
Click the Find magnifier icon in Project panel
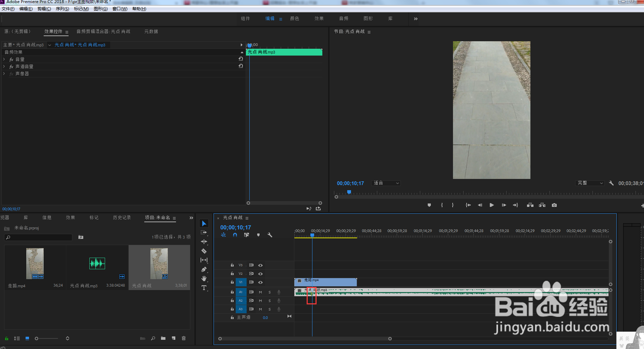click(153, 338)
